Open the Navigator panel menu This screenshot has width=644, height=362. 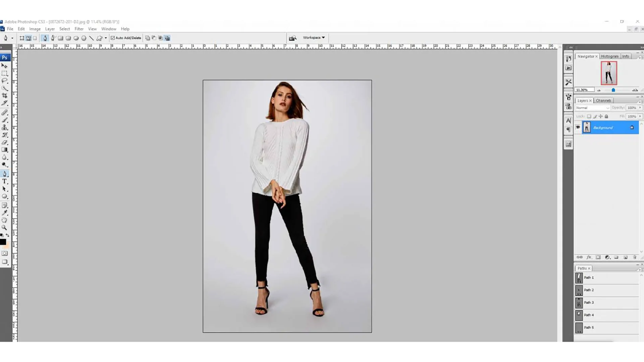tap(641, 58)
